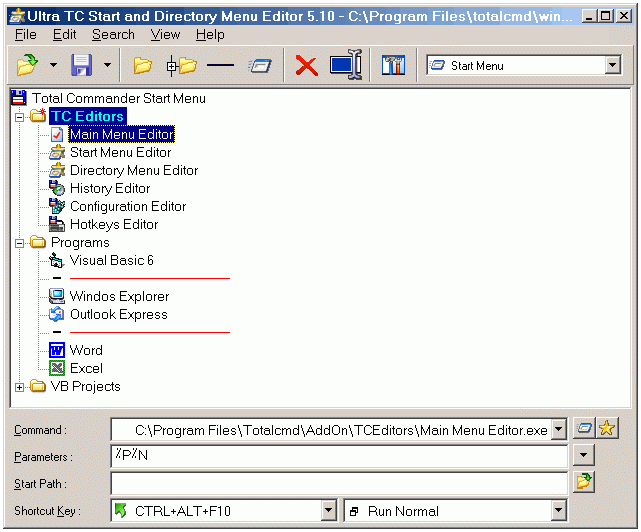This screenshot has height=532, width=641.
Task: Browse for Start Path folder button
Action: pos(583,482)
